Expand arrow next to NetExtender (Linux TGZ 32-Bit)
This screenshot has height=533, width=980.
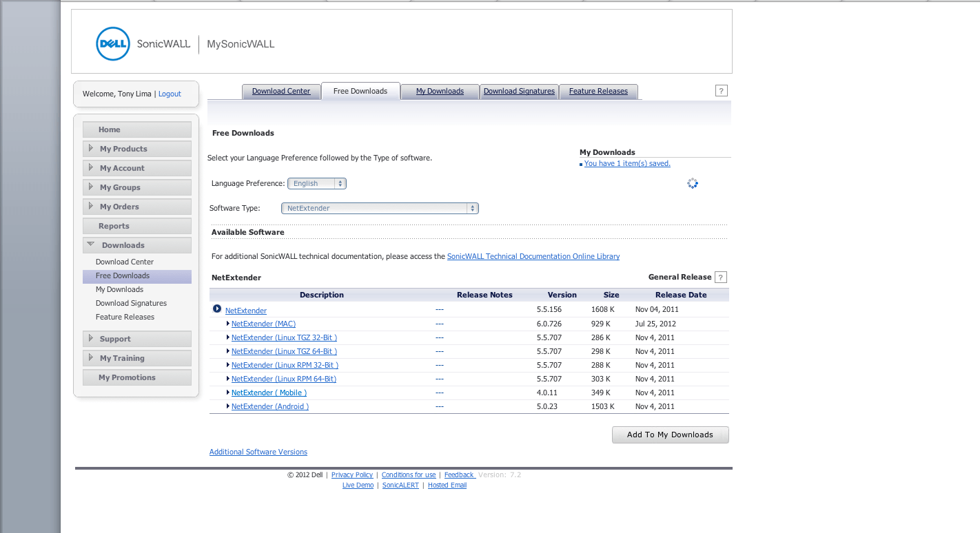tap(228, 337)
